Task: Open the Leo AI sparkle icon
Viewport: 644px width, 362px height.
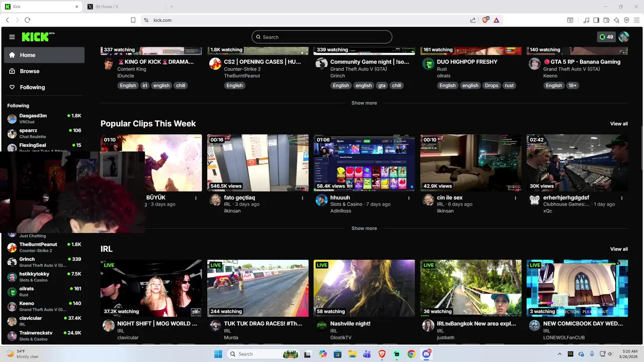Action: tap(616, 20)
